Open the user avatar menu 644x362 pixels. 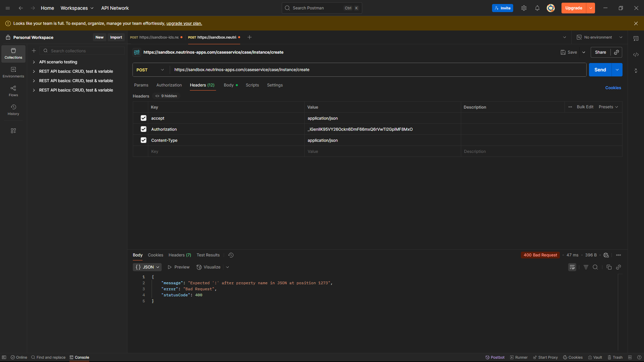[x=551, y=8]
